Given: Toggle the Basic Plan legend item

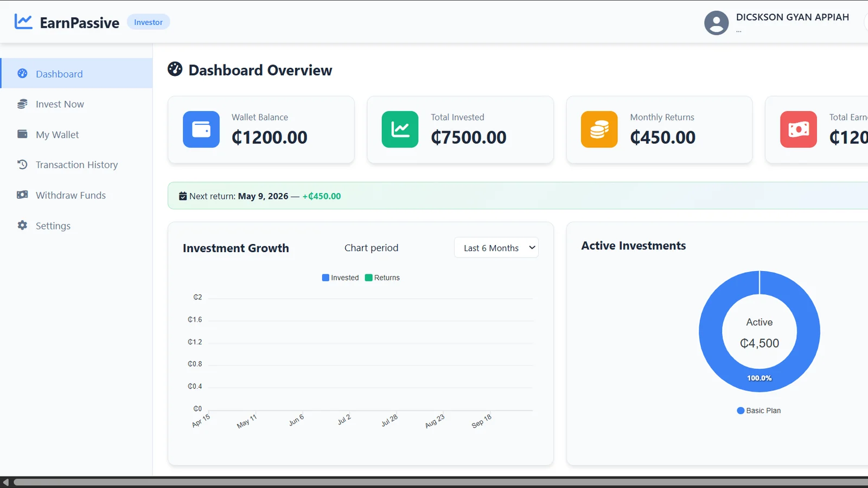Looking at the screenshot, I should tap(759, 410).
